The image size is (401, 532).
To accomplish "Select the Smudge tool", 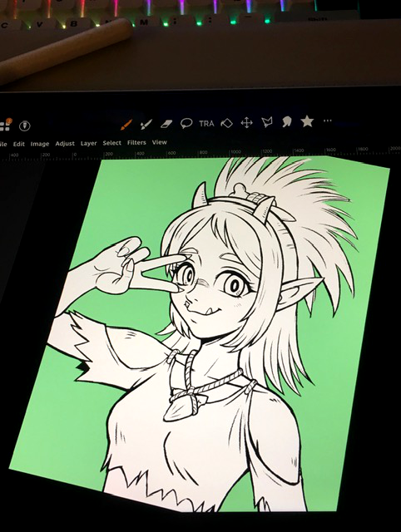I will [287, 121].
